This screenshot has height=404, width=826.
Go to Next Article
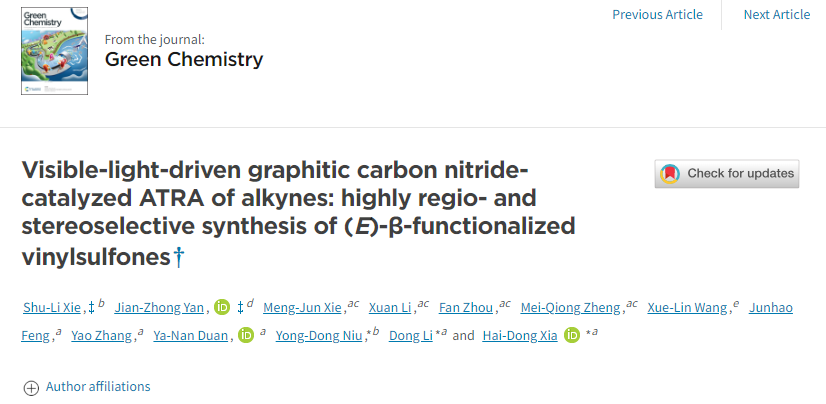(776, 14)
